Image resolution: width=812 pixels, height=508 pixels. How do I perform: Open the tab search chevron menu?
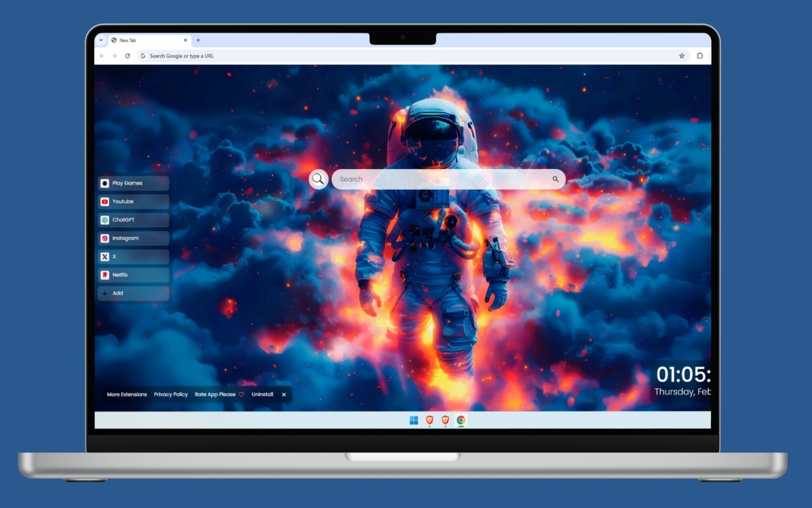pos(100,40)
